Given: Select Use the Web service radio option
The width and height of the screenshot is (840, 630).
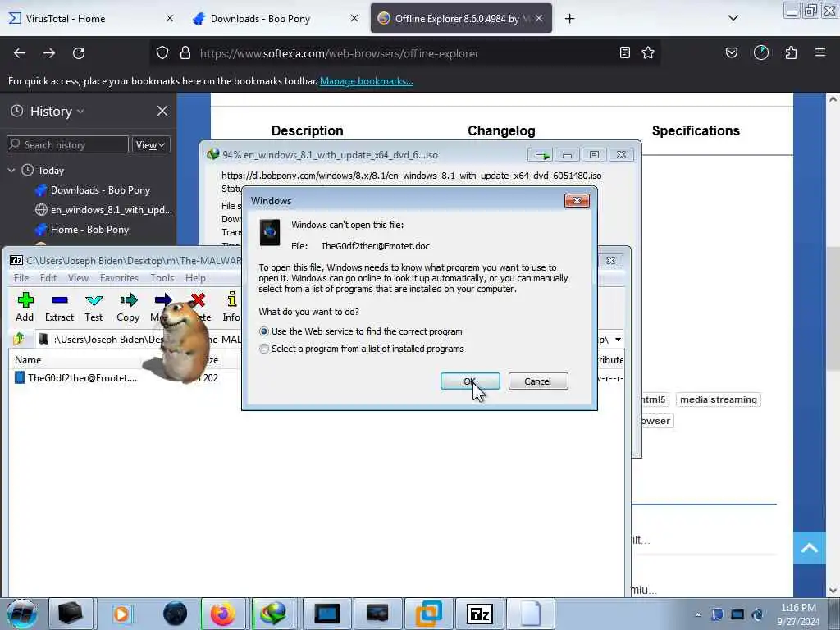Looking at the screenshot, I should pyautogui.click(x=264, y=331).
